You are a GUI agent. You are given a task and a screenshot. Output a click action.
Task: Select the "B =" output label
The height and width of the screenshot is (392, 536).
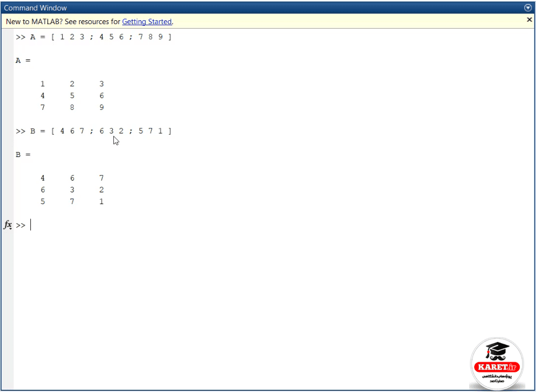(23, 155)
